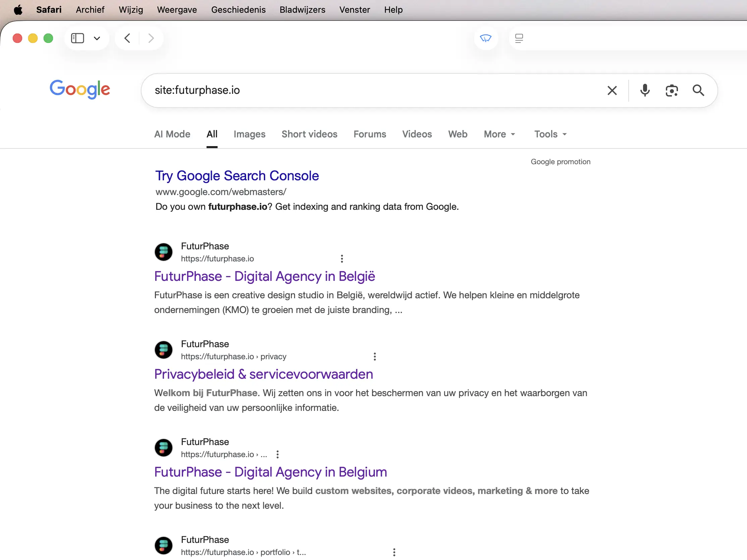Click the creative design studio snippet text
This screenshot has height=560, width=747.
click(367, 302)
